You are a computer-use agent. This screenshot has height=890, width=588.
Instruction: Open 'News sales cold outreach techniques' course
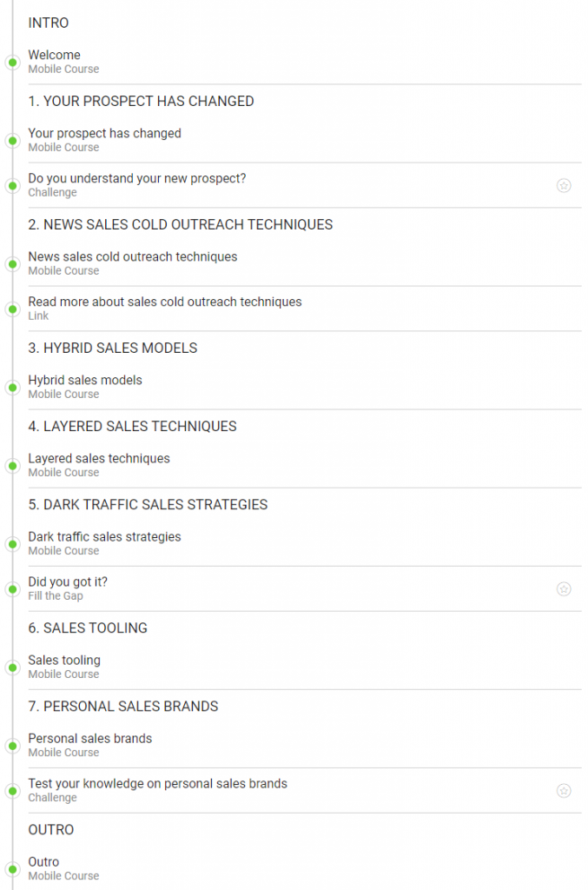pos(132,256)
